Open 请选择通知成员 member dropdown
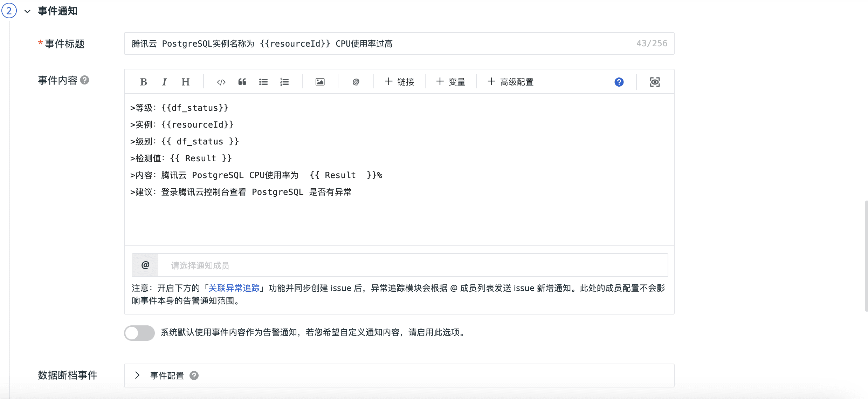The width and height of the screenshot is (868, 399). tap(412, 265)
